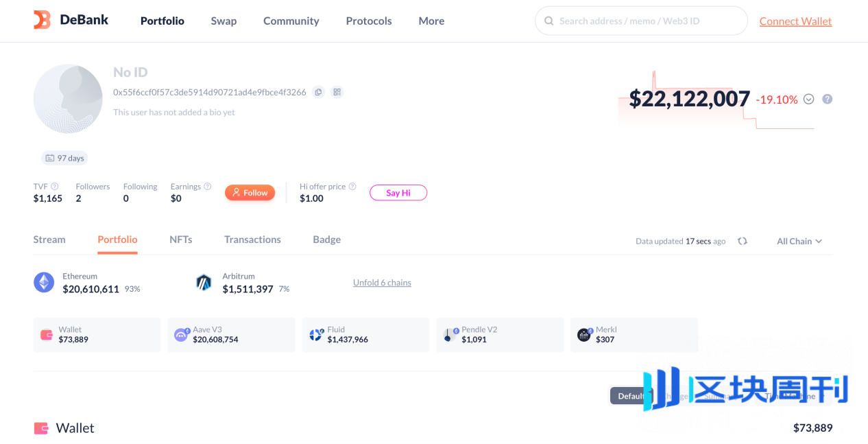
Task: Click the Say Hi button
Action: coord(398,193)
